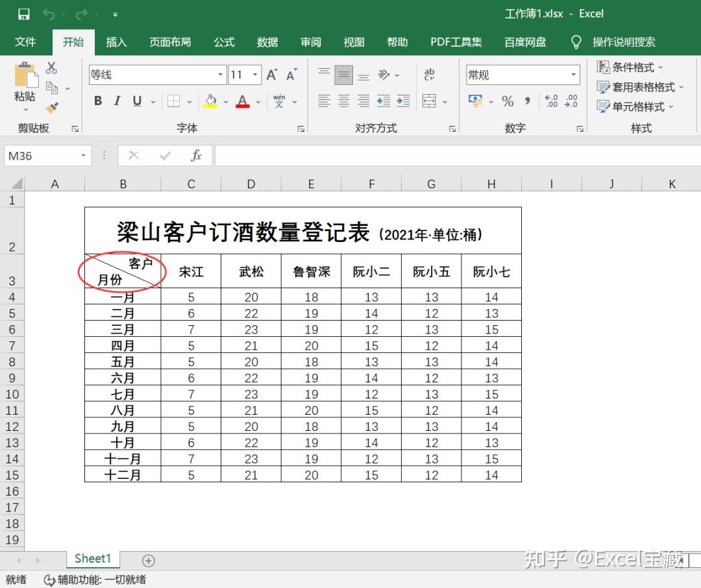This screenshot has width=701, height=588.
Task: Apply Percent Style to the selection
Action: (x=508, y=101)
